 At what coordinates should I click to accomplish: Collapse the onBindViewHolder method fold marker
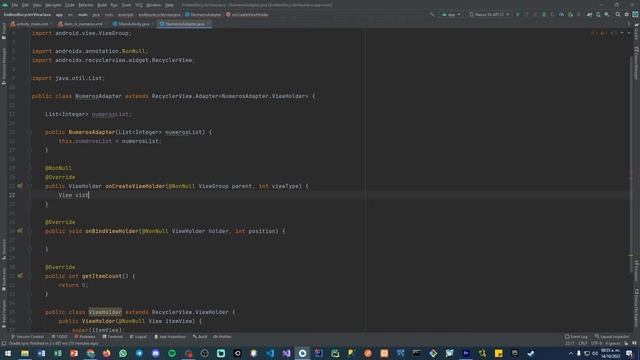tap(30, 231)
